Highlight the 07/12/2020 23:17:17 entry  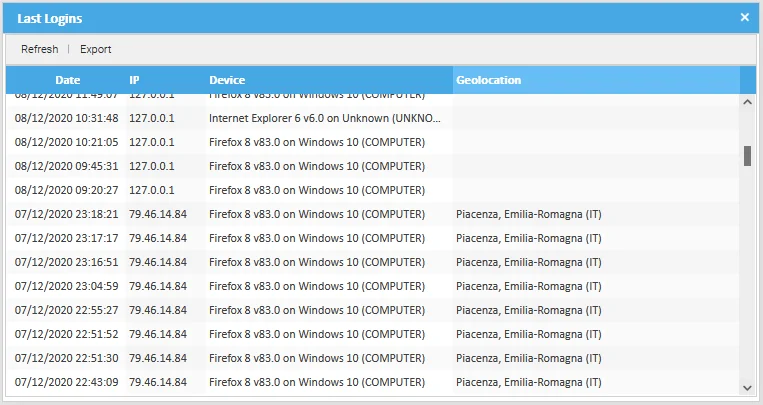pos(66,238)
